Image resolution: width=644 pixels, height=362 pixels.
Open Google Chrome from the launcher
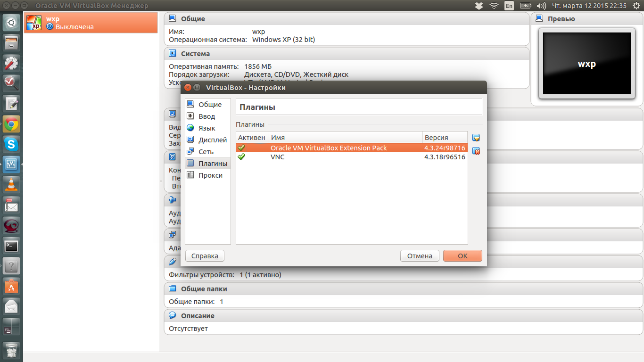tap(11, 124)
